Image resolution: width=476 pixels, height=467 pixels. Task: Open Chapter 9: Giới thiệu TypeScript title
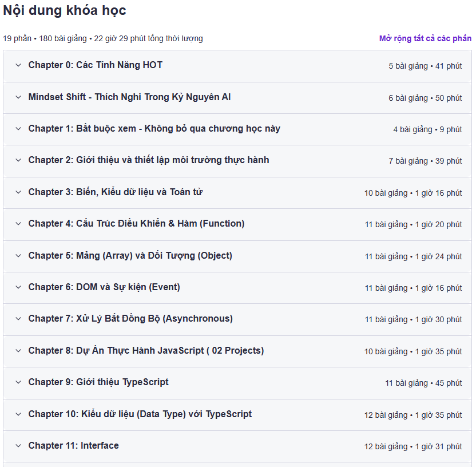tap(98, 382)
